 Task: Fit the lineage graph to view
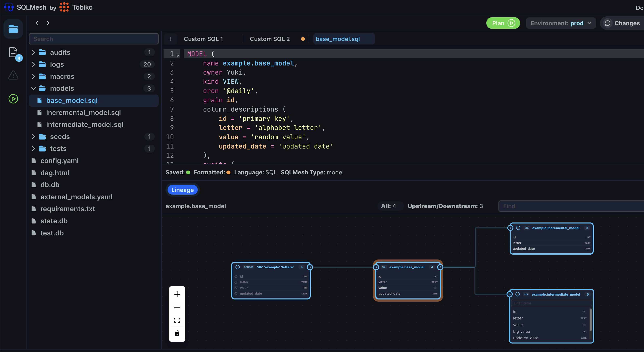177,320
